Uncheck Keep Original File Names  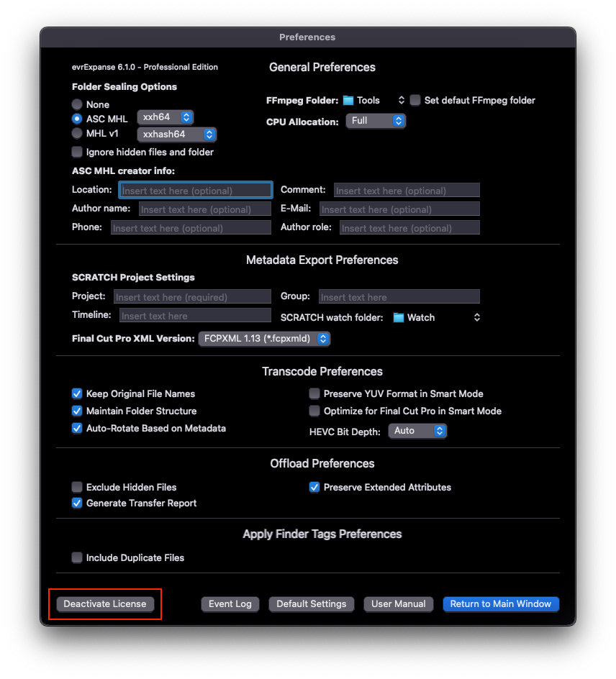click(x=77, y=394)
